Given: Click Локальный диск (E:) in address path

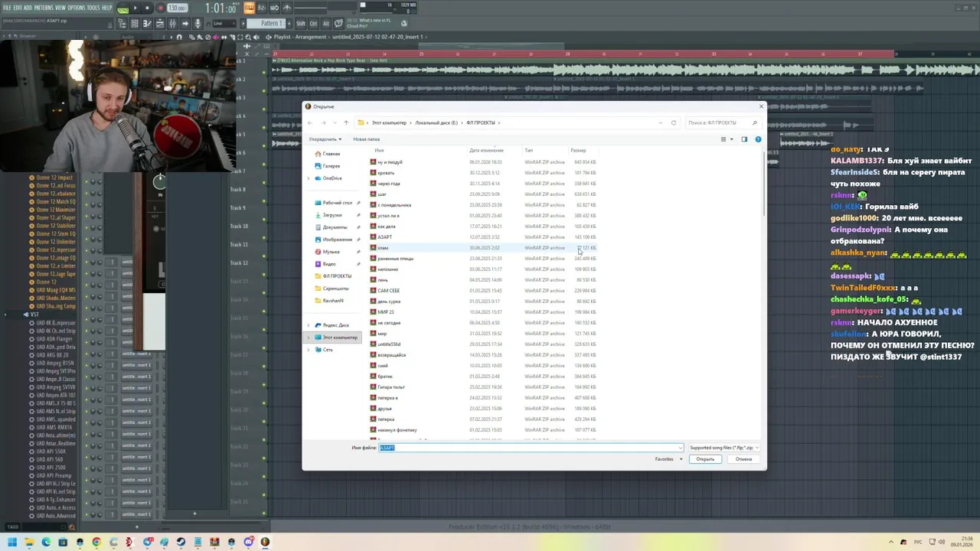Looking at the screenshot, I should 436,122.
